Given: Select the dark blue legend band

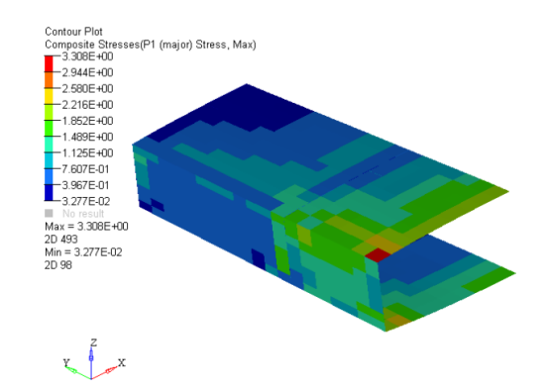Looking at the screenshot, I should point(49,193).
